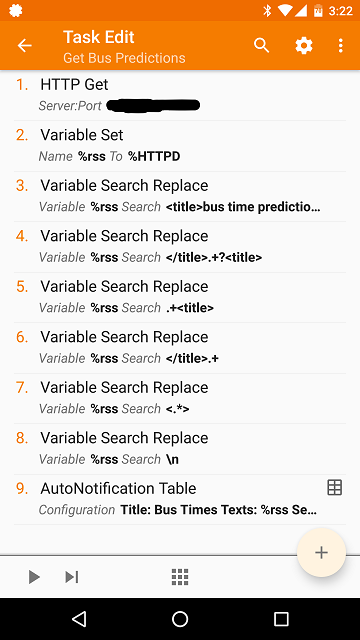Open action 1 HTTP Get

[180, 96]
